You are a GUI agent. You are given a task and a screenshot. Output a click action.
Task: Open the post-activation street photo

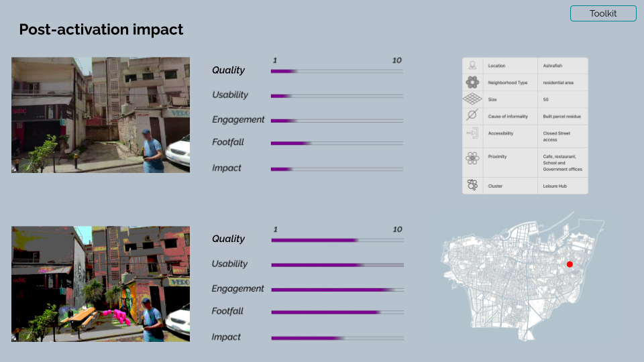(101, 284)
